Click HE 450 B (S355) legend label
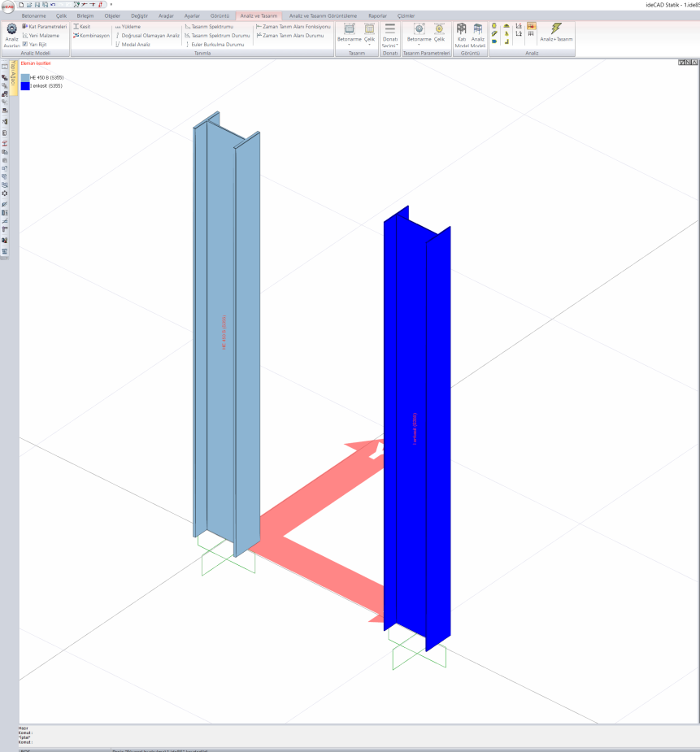Image resolution: width=700 pixels, height=752 pixels. click(46, 78)
